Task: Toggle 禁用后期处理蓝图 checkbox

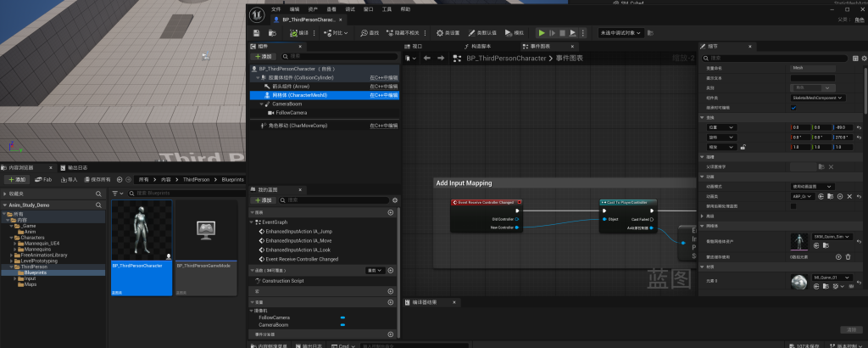Action: [793, 206]
